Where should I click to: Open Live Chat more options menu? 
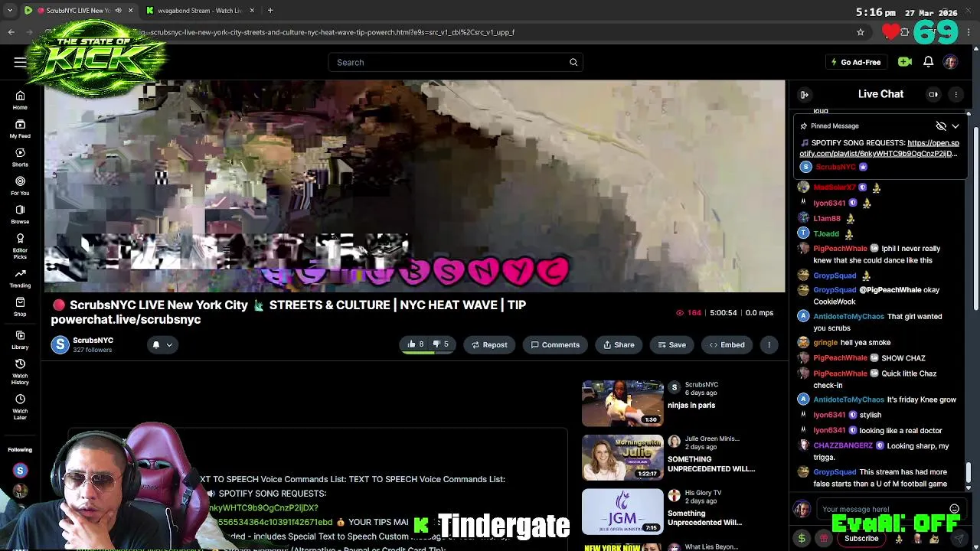tap(955, 94)
